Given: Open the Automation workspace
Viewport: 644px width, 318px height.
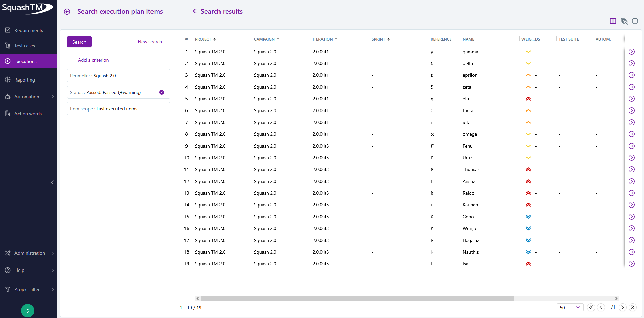Looking at the screenshot, I should [26, 97].
